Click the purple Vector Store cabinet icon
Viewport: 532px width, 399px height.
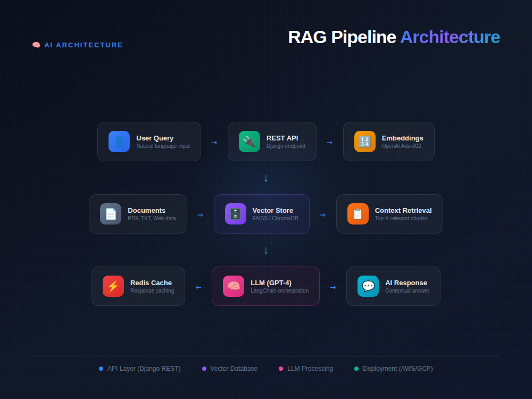tap(236, 214)
